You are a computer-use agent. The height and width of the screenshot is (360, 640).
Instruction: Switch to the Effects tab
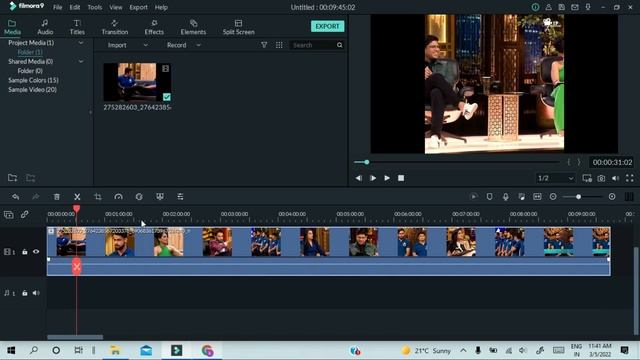click(154, 27)
